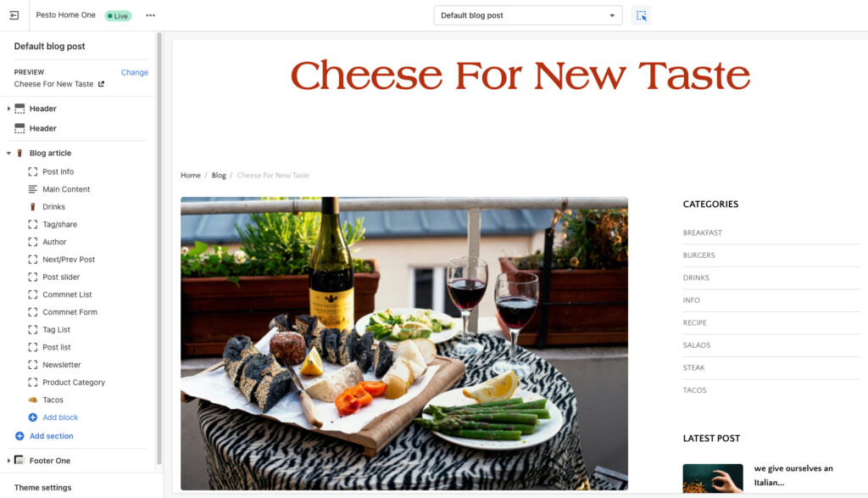Open preview external link icon
Image resolution: width=868 pixels, height=498 pixels.
click(102, 84)
